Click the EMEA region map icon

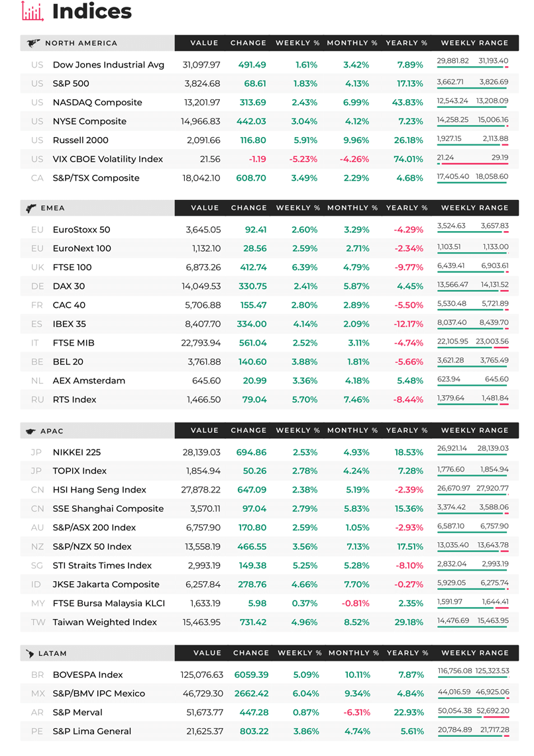31,209
